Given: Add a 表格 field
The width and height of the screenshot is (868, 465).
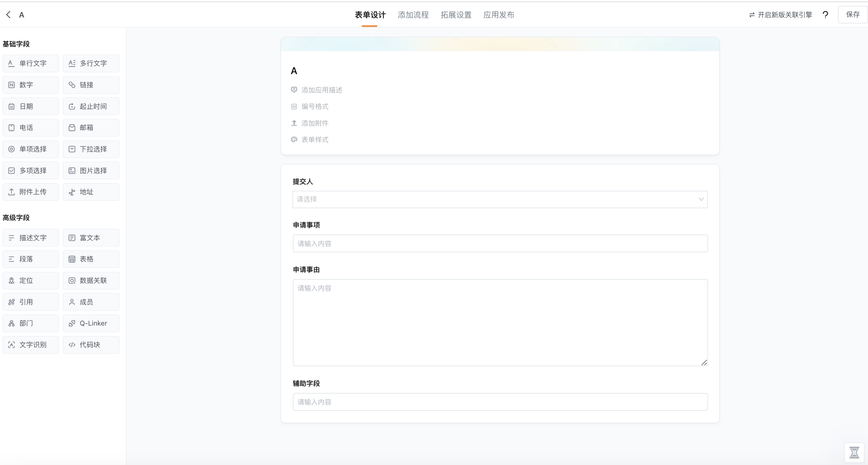Looking at the screenshot, I should (x=91, y=259).
